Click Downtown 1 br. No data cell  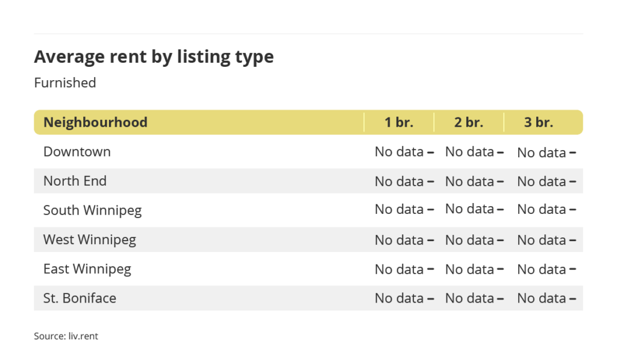(404, 152)
